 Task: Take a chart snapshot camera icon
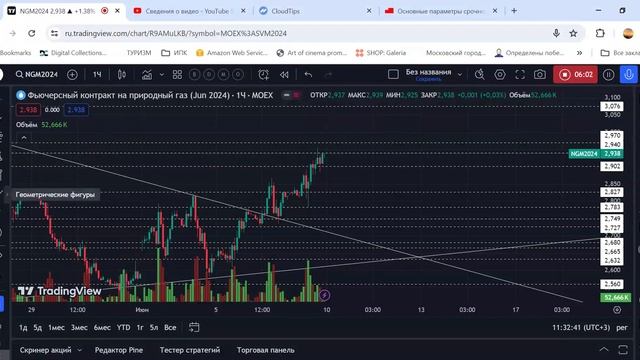point(540,75)
